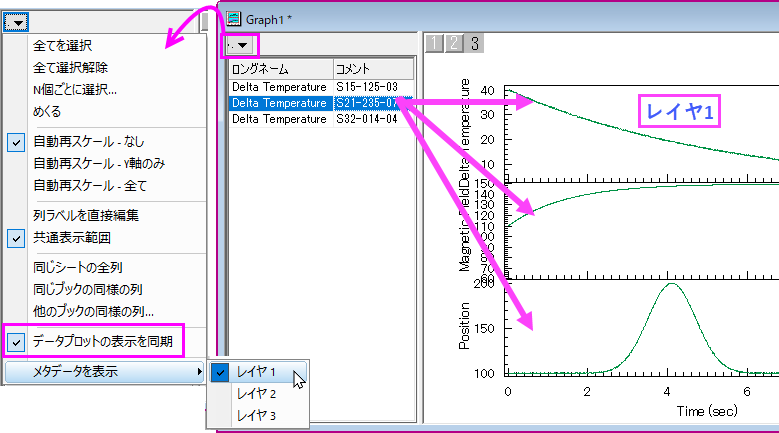Choose 列ラベルを直接編集 menu item
This screenshot has width=779, height=433.
click(x=85, y=216)
